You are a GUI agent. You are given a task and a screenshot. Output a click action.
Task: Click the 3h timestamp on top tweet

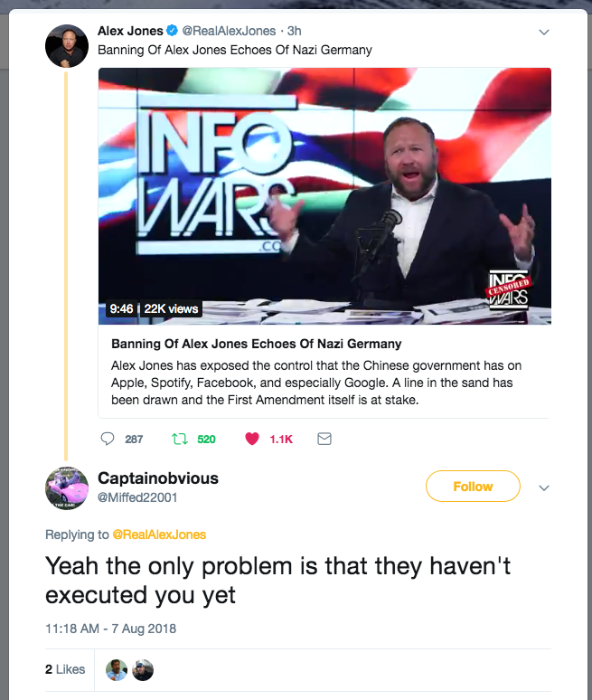tap(295, 31)
